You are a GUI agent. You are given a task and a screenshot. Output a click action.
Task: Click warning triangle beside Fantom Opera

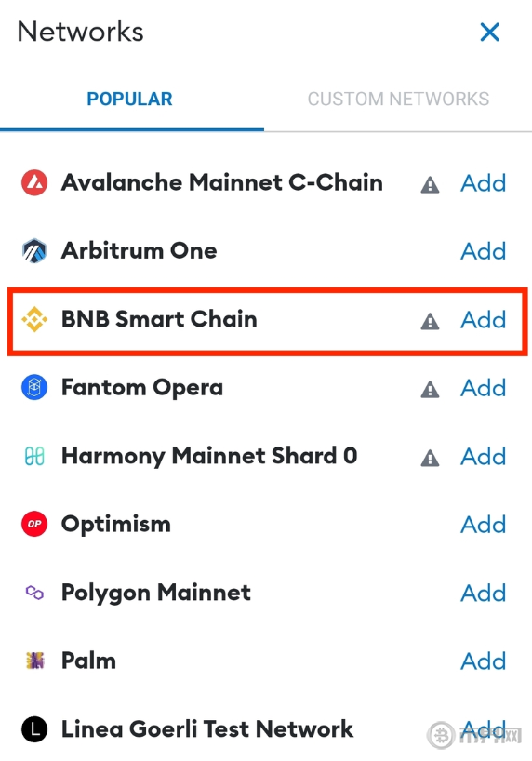(430, 389)
